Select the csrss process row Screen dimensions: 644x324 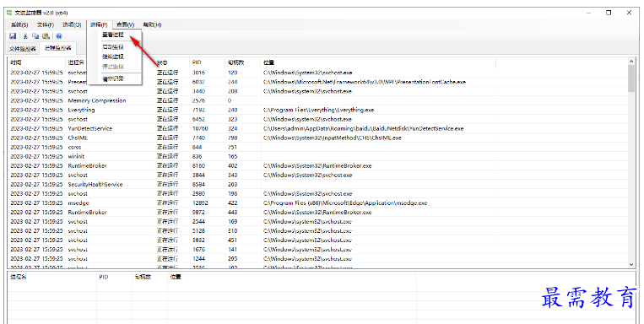[318, 147]
